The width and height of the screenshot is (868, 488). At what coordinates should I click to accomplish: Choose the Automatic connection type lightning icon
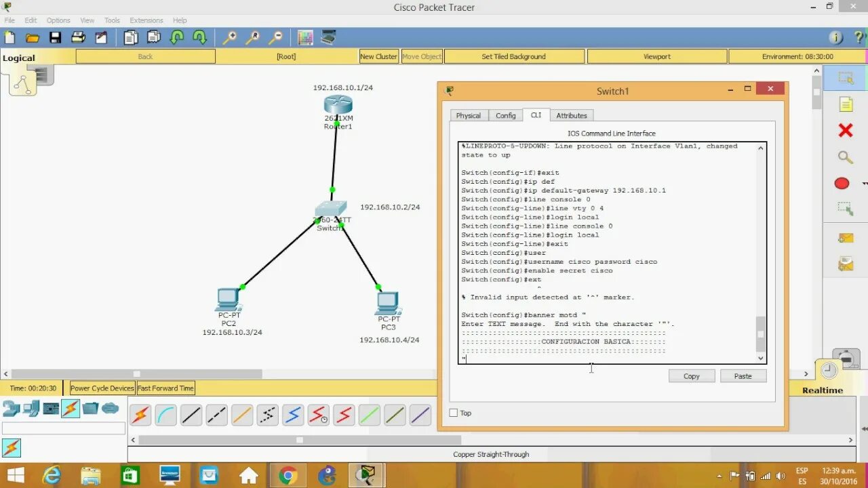[140, 415]
